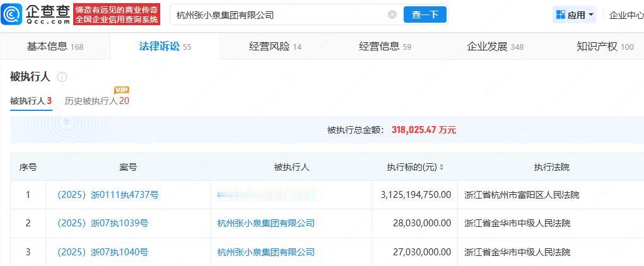Click 浙江省金华市中级人民法院 in row 2
This screenshot has width=644, height=266.
(517, 223)
